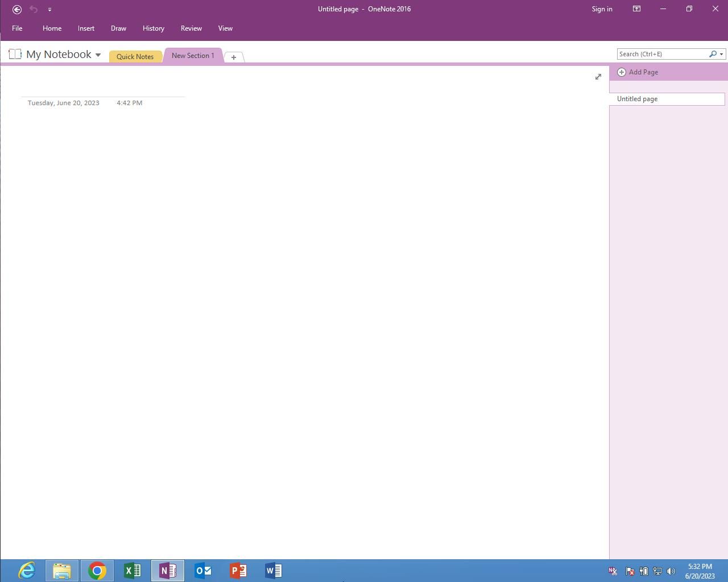Click the search magnifier icon
The height and width of the screenshot is (582, 728).
(x=713, y=54)
